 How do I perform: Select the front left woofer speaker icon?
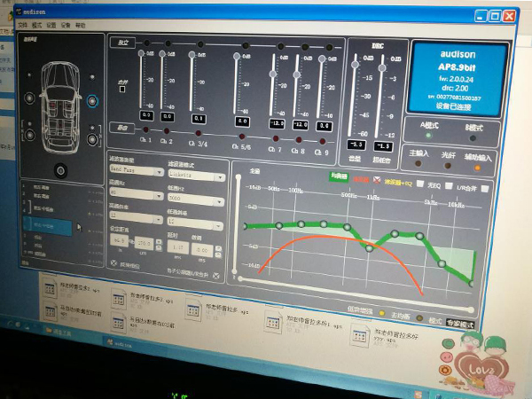click(29, 98)
